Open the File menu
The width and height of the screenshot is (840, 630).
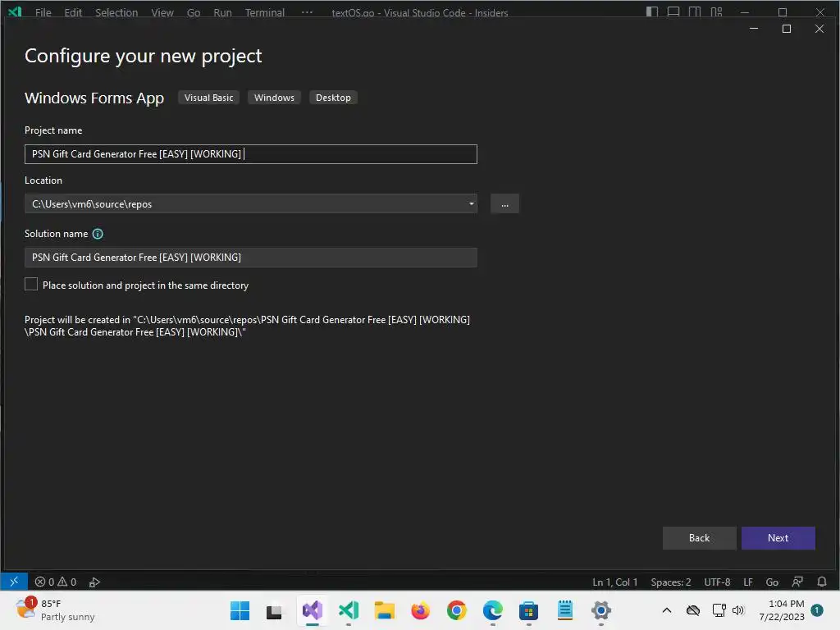tap(43, 12)
